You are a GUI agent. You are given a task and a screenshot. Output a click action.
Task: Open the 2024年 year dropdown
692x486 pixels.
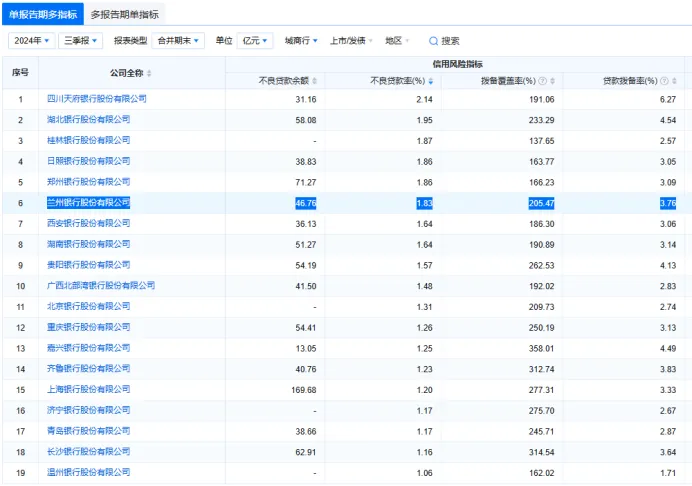(32, 41)
